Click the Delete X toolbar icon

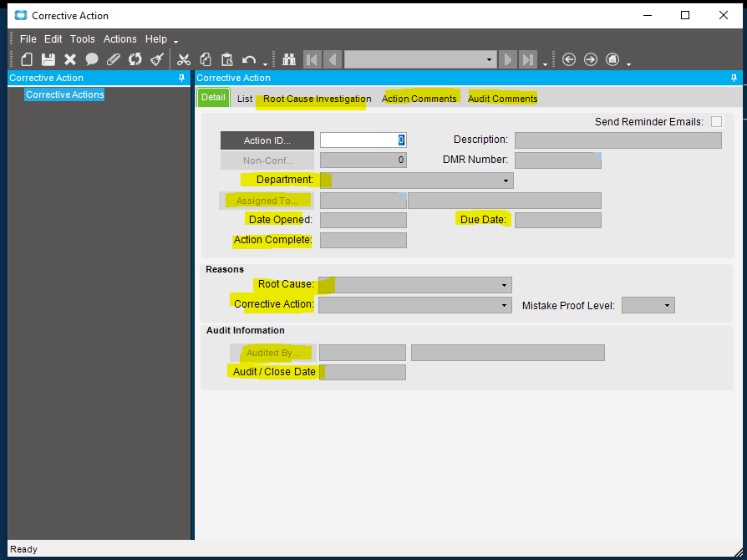click(x=70, y=59)
